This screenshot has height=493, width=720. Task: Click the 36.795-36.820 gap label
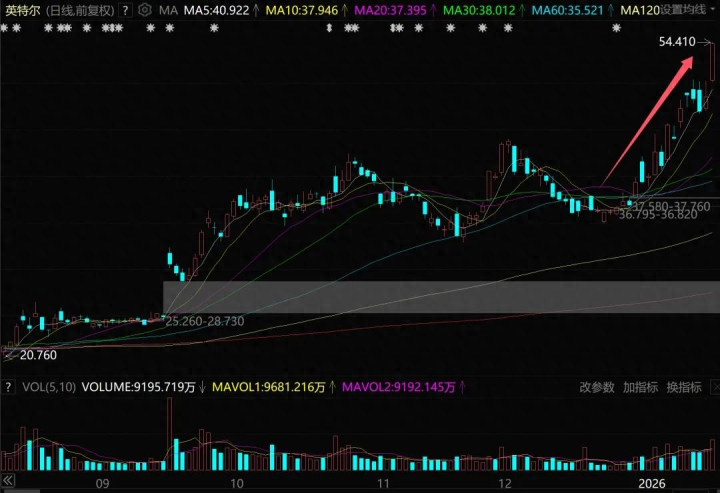point(658,214)
